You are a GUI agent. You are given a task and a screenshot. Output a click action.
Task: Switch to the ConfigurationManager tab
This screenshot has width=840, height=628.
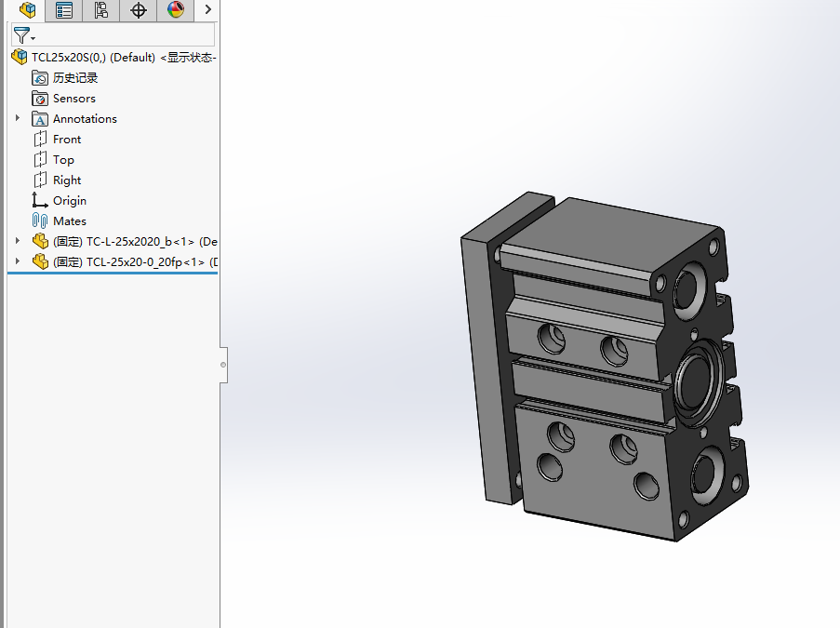[x=101, y=9]
